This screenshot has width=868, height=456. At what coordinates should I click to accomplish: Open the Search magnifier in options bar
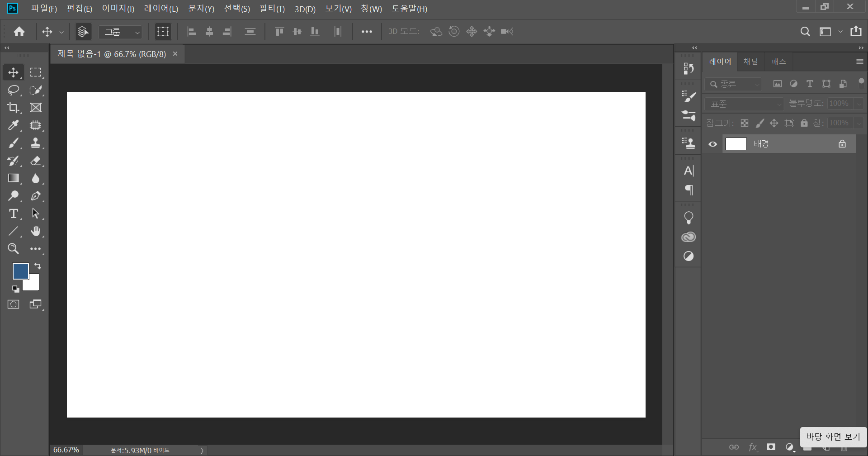[x=805, y=32]
